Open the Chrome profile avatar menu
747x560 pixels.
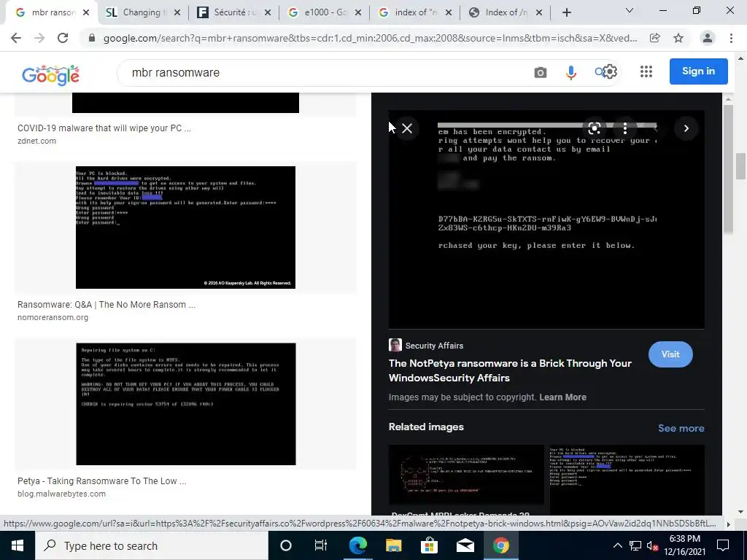[708, 38]
